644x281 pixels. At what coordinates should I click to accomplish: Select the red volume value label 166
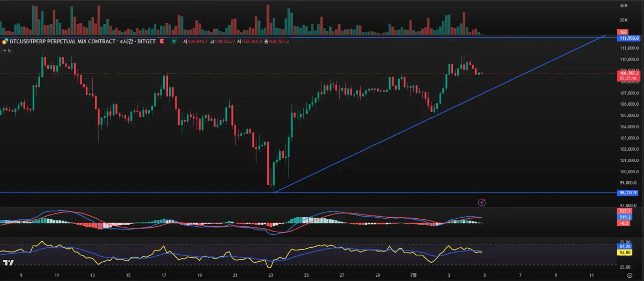click(623, 32)
